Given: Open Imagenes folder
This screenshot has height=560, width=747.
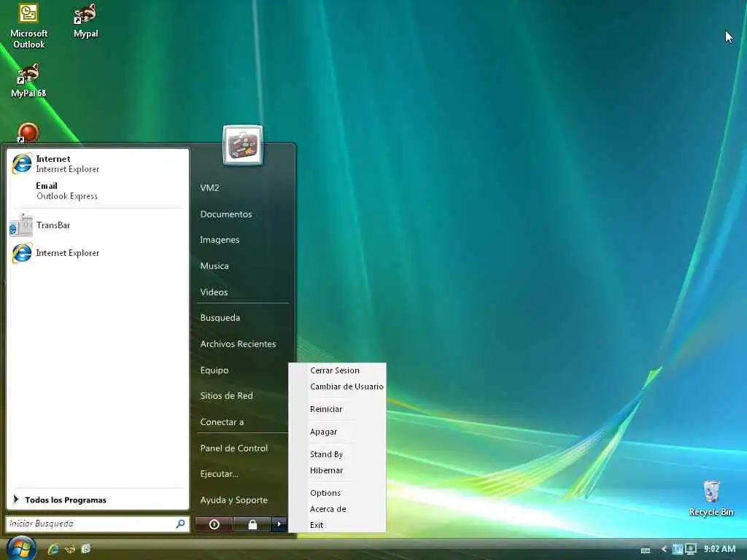Looking at the screenshot, I should [219, 239].
